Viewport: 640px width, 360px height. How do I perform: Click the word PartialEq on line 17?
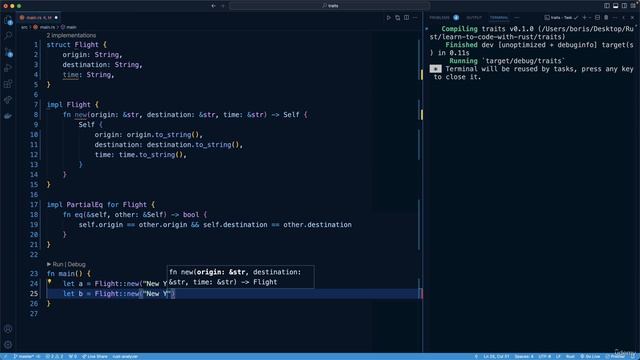pos(84,204)
